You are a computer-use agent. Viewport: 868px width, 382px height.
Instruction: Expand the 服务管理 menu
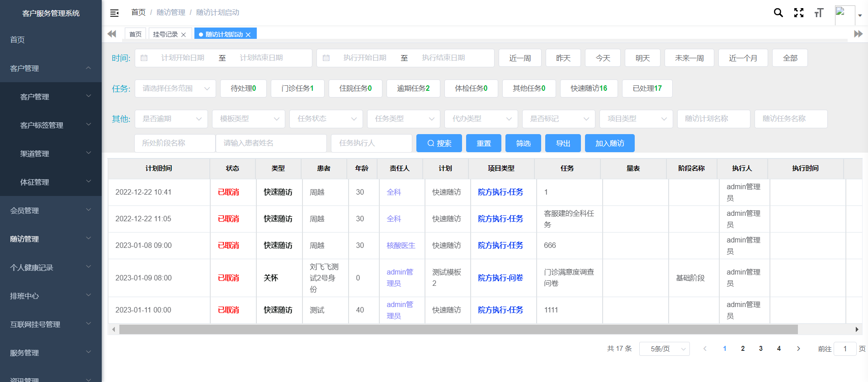(x=51, y=353)
